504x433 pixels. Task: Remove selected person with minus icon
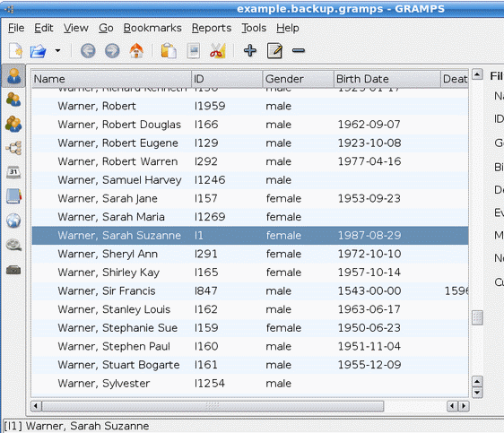(x=299, y=50)
